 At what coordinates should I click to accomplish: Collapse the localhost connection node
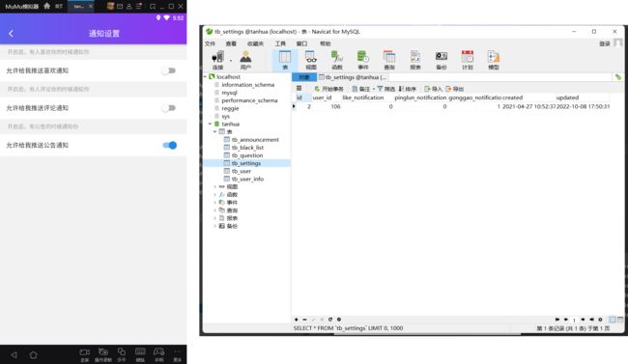coord(205,76)
